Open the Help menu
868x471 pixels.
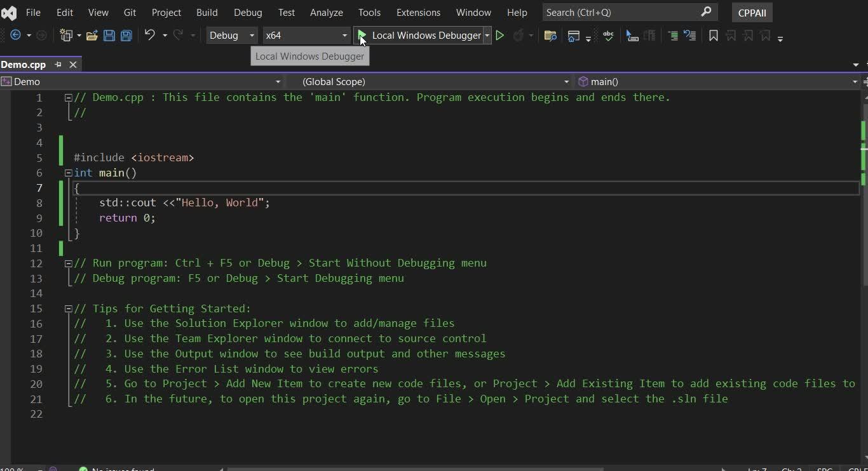(x=517, y=12)
